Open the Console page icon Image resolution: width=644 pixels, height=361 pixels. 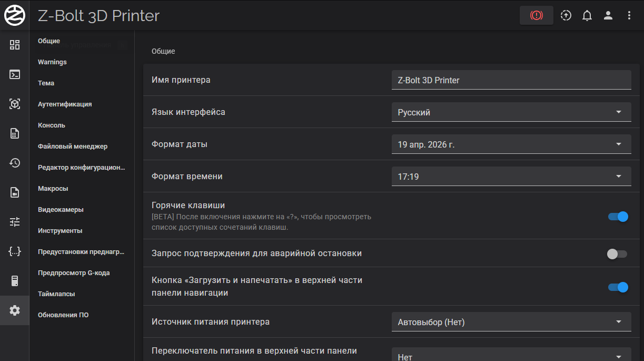[x=15, y=74]
